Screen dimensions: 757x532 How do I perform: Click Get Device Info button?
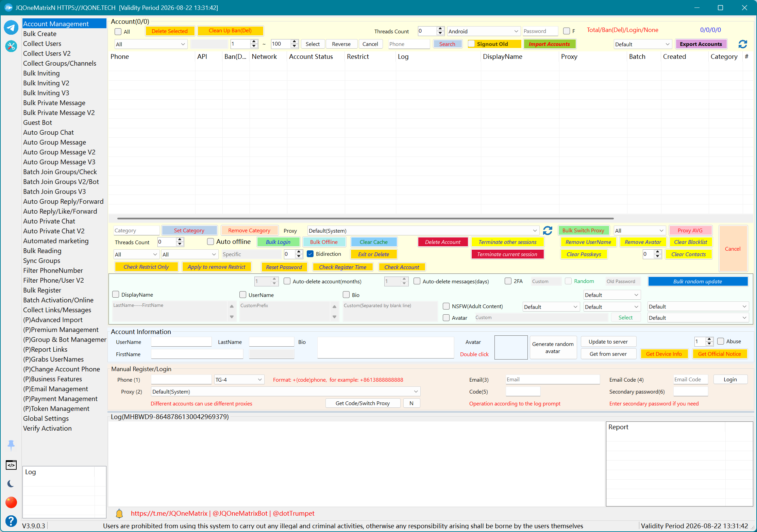pos(664,354)
